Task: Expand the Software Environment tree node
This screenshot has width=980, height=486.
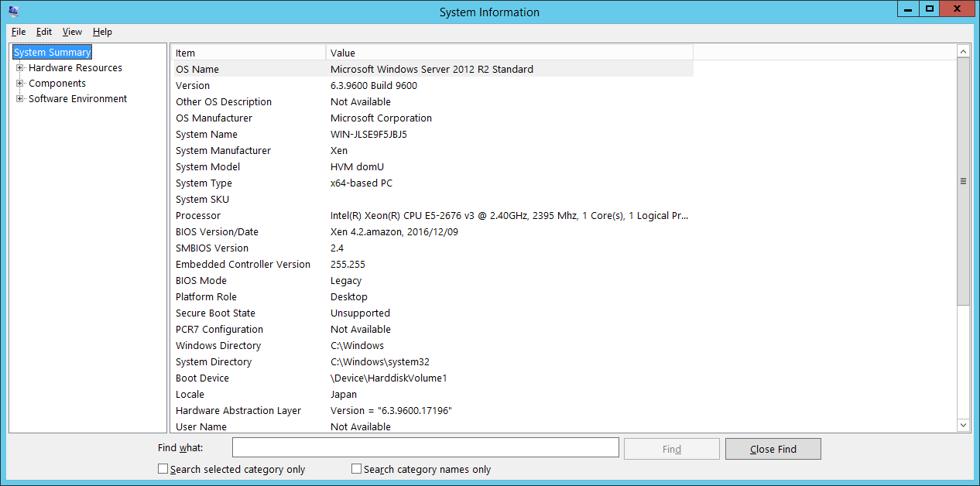Action: [x=20, y=99]
